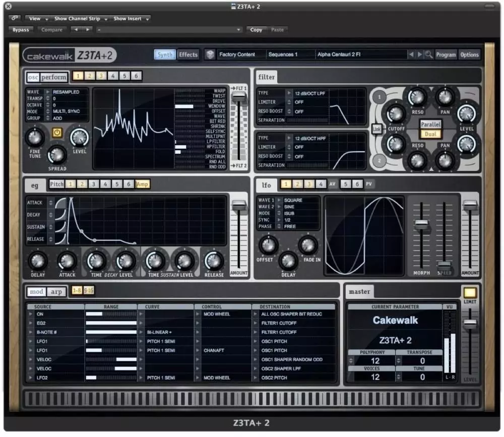Screen dimensions: 504x437
Task: Click the Attack curve shape icon
Action: (60, 203)
